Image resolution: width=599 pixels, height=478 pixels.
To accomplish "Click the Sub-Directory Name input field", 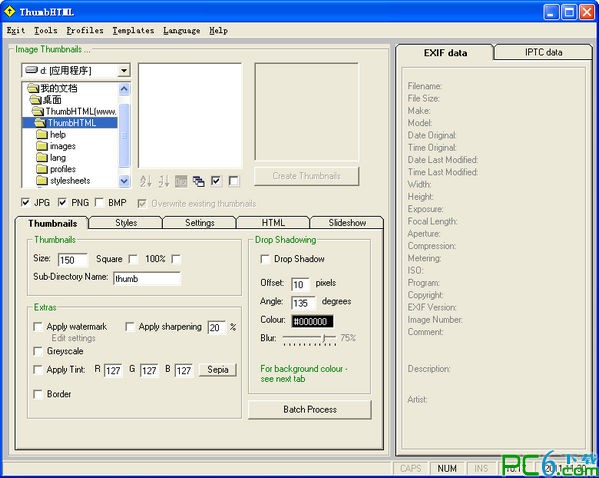I will pyautogui.click(x=147, y=279).
